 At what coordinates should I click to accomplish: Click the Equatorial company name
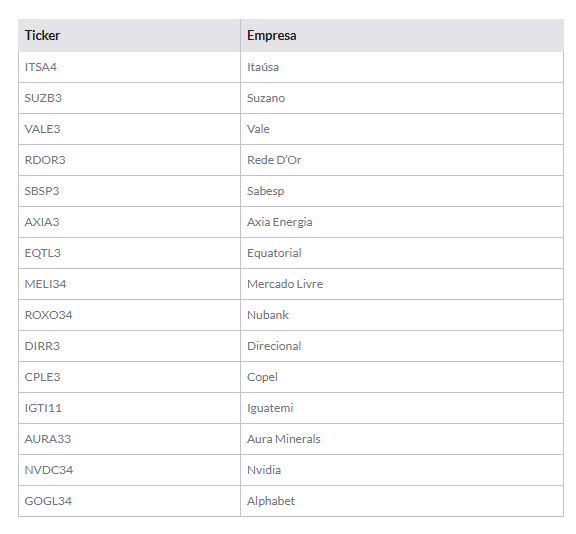[x=274, y=253]
